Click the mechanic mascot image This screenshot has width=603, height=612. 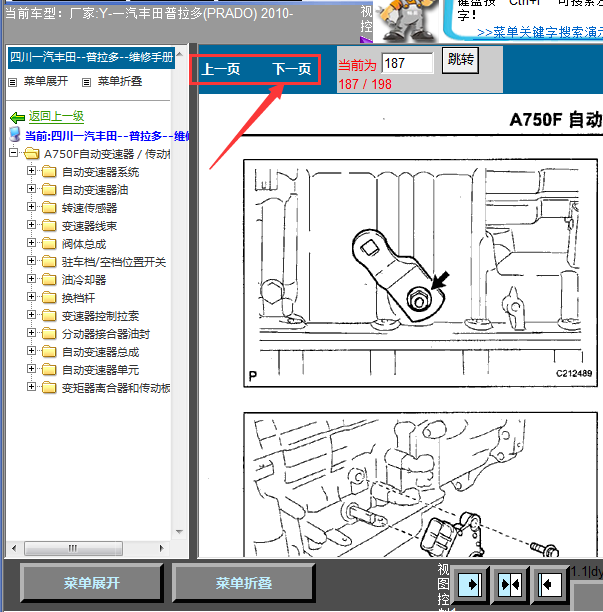click(407, 20)
